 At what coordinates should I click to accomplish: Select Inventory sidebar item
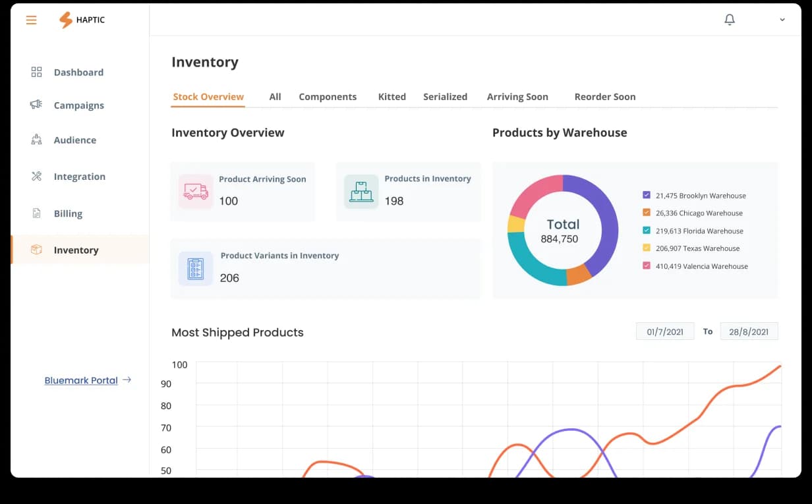(80, 250)
